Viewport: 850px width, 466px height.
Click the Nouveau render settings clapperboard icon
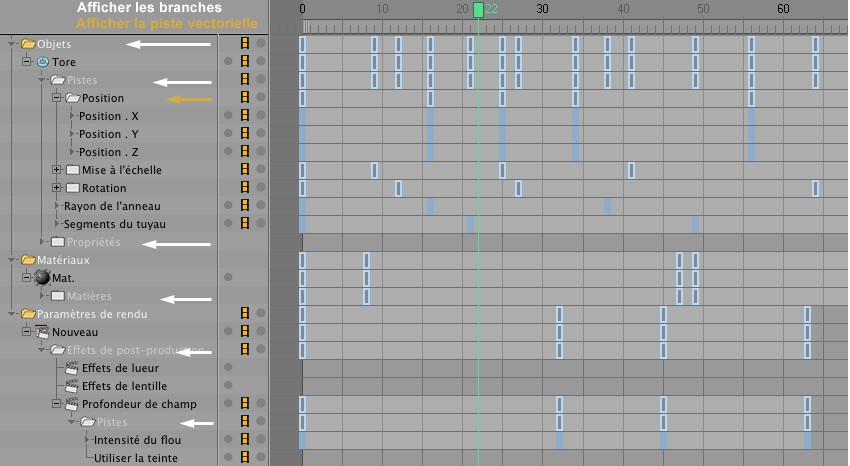pyautogui.click(x=42, y=331)
